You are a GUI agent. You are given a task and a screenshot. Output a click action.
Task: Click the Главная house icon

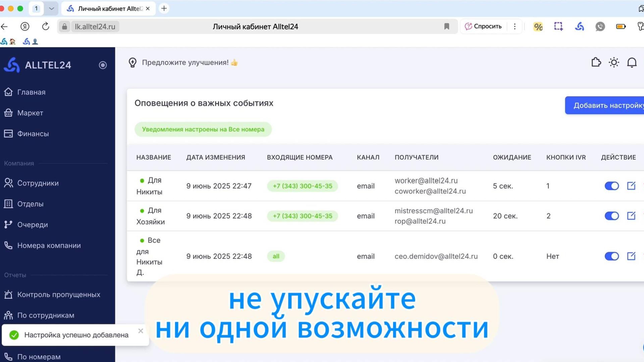click(8, 92)
